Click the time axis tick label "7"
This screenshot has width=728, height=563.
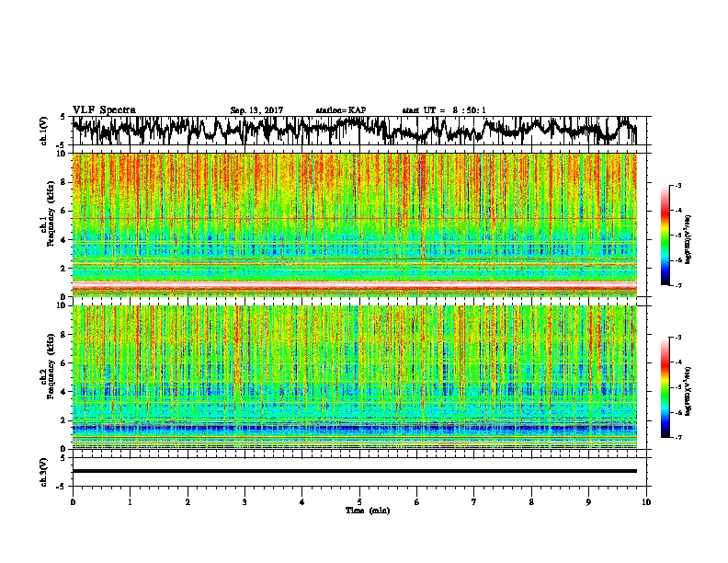pos(474,502)
